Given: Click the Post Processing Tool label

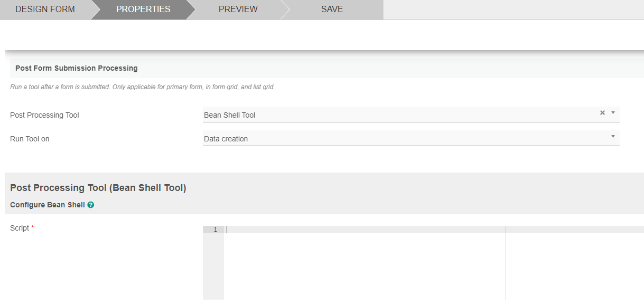Looking at the screenshot, I should tap(44, 115).
